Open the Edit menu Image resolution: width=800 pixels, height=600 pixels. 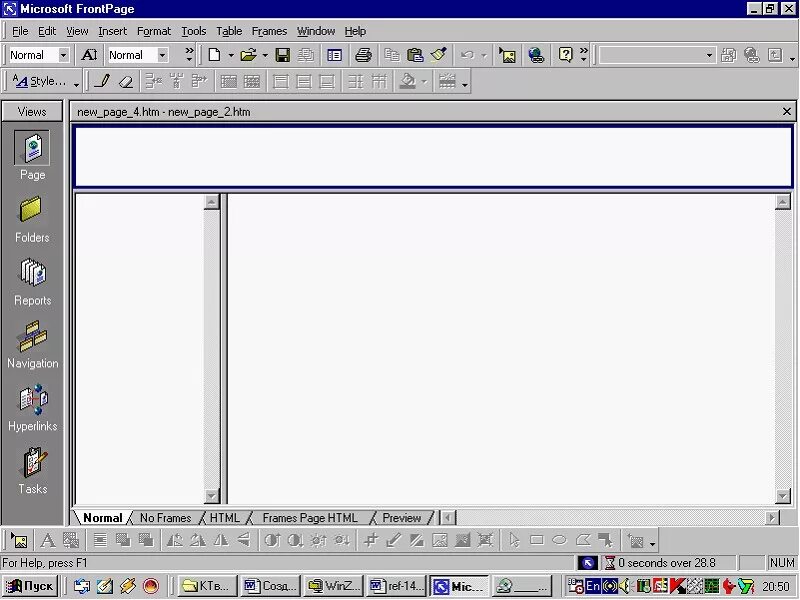tap(47, 31)
